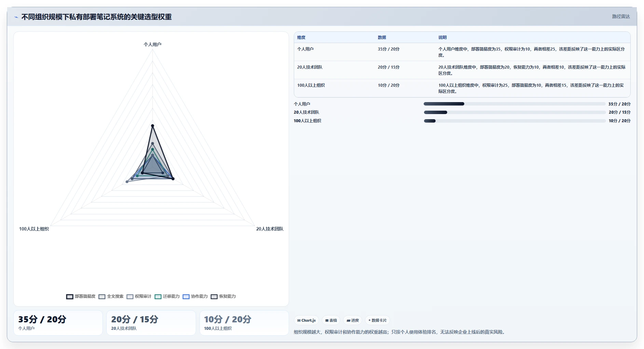Click the 表格 tag chip
Screen dimensions: 644x349
click(331, 320)
